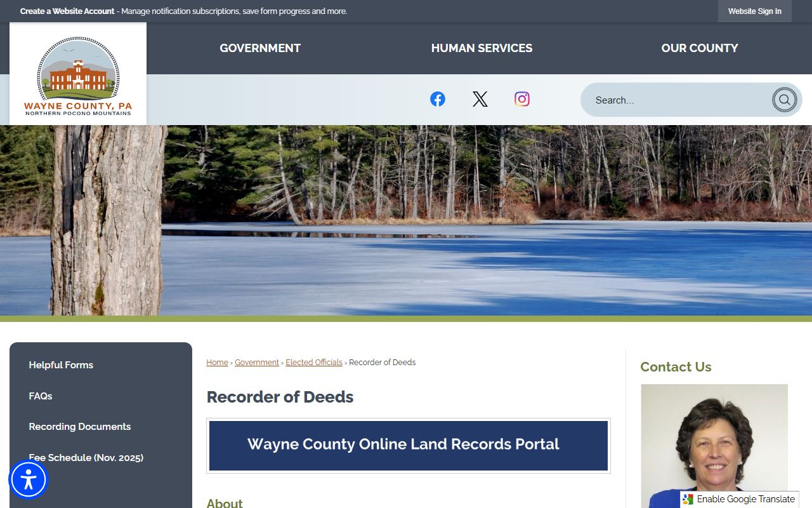Viewport: 812px width, 508px height.
Task: Click Enable Google Translate button
Action: [740, 499]
